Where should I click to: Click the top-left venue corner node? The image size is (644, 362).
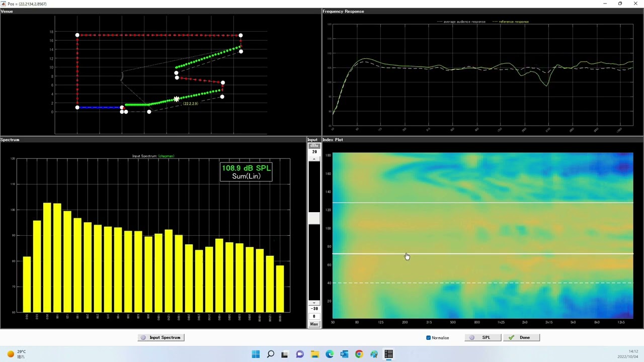77,35
